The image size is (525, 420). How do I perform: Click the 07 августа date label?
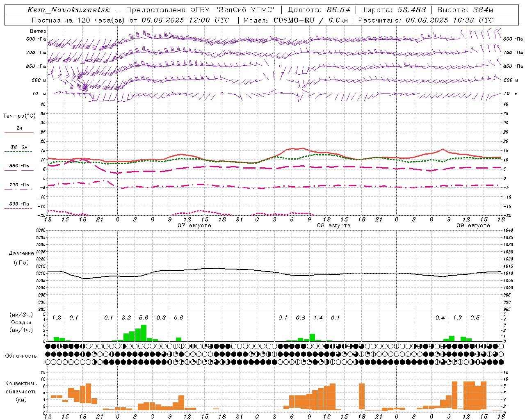coord(194,226)
